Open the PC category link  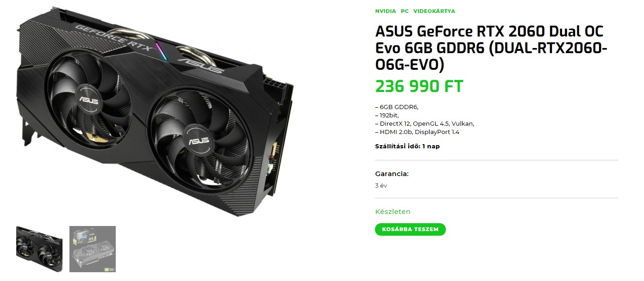405,11
